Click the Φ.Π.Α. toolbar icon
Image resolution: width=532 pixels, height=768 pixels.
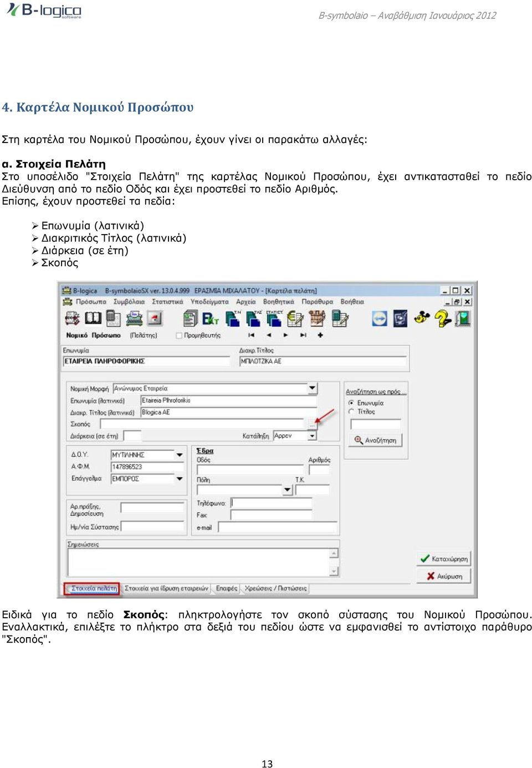317,318
